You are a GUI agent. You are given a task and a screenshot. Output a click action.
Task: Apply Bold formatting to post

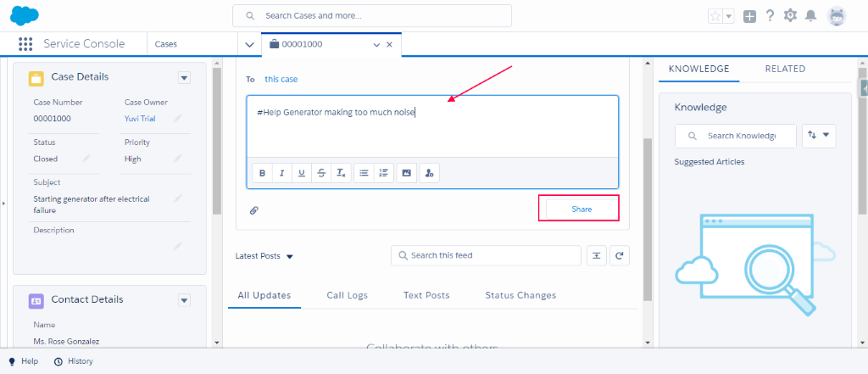point(263,173)
